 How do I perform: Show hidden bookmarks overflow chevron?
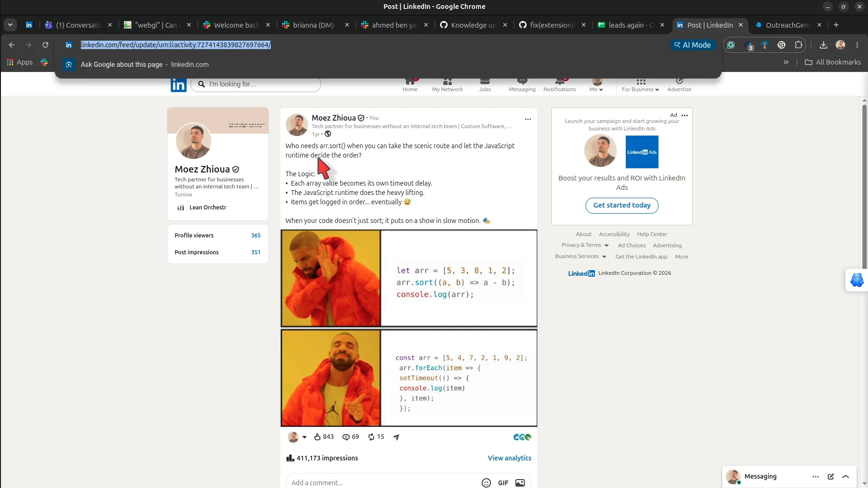click(x=786, y=62)
